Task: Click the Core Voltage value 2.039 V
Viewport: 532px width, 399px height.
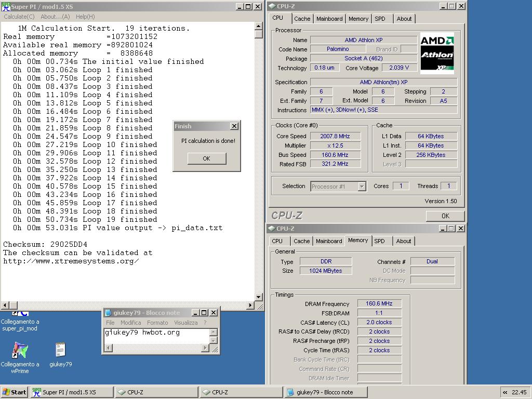Action: pos(399,68)
